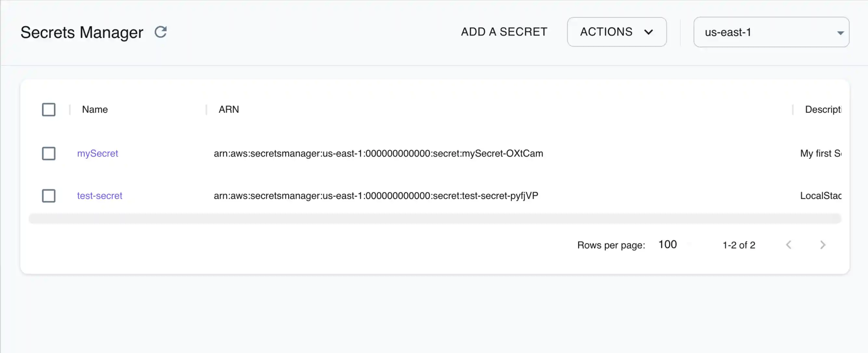Open the ACTIONS dropdown chevron
The width and height of the screenshot is (868, 353).
coord(649,32)
